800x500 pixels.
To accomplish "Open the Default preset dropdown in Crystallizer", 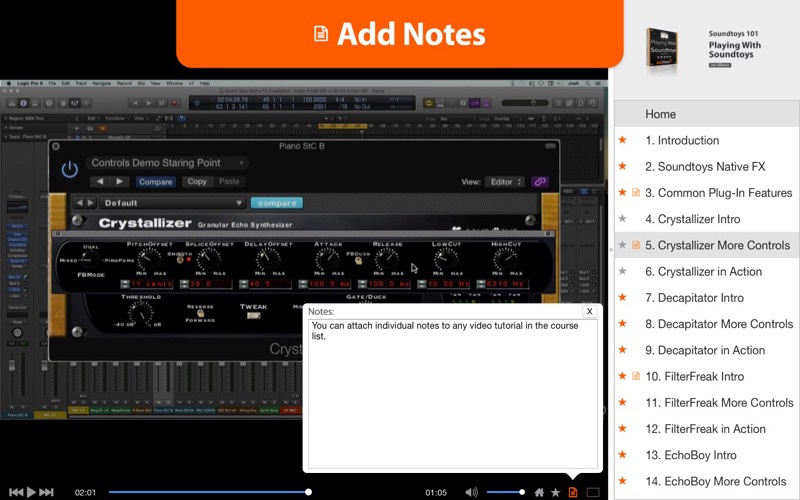I will [173, 203].
